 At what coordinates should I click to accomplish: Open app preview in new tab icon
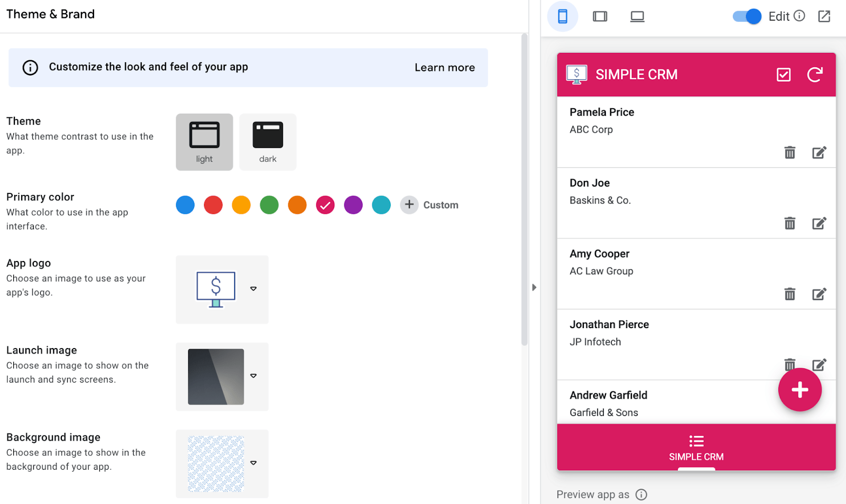tap(824, 16)
